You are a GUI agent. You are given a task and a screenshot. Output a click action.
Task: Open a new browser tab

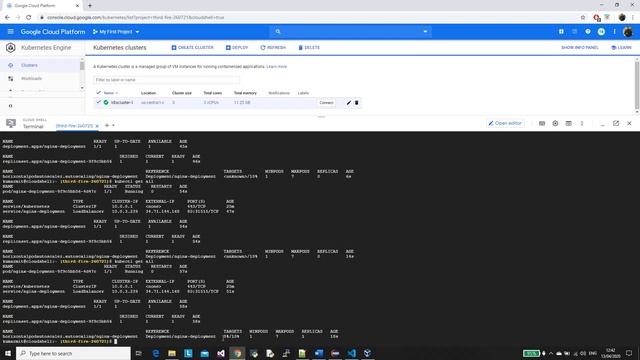90,6
